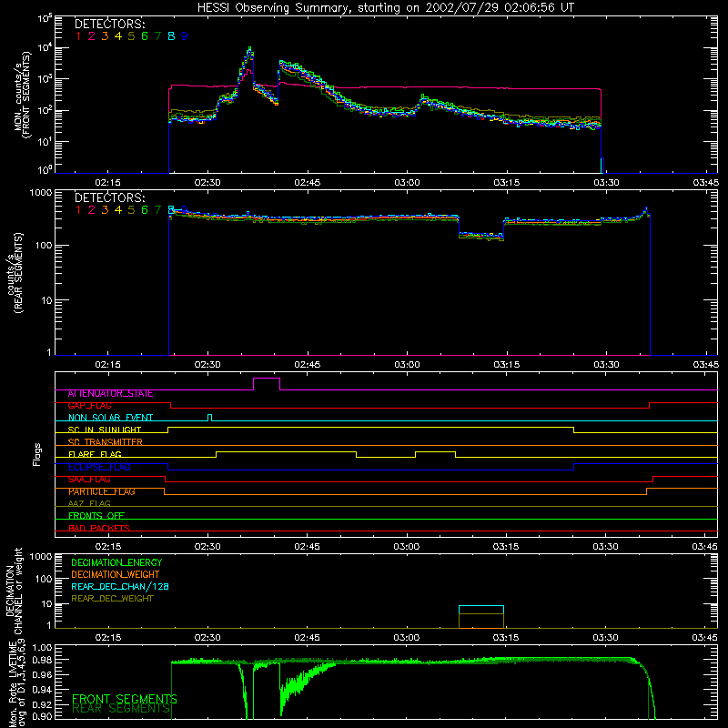This screenshot has width=728, height=728.
Task: Select yellow detector number 4 in front segments legend
Action: click(118, 36)
